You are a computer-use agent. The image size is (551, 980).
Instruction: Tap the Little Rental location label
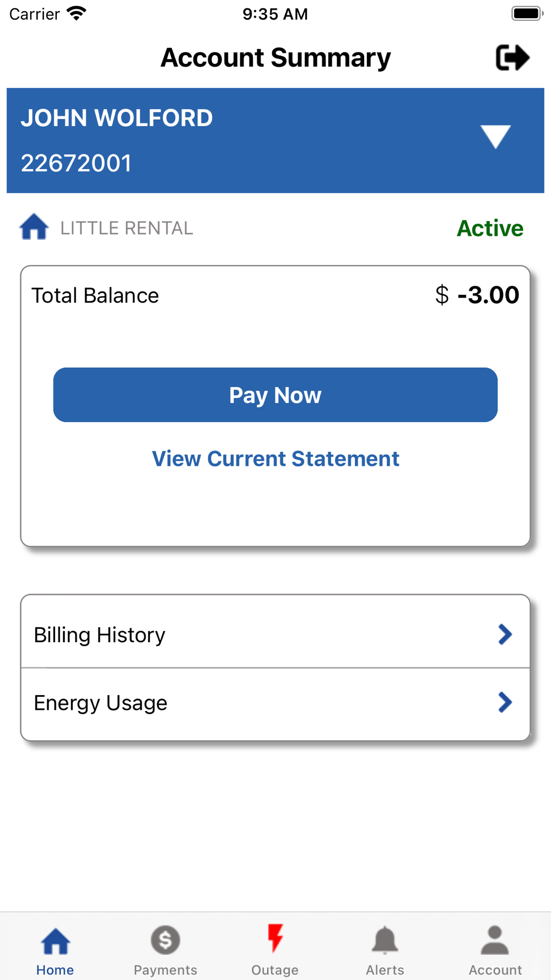tap(127, 228)
